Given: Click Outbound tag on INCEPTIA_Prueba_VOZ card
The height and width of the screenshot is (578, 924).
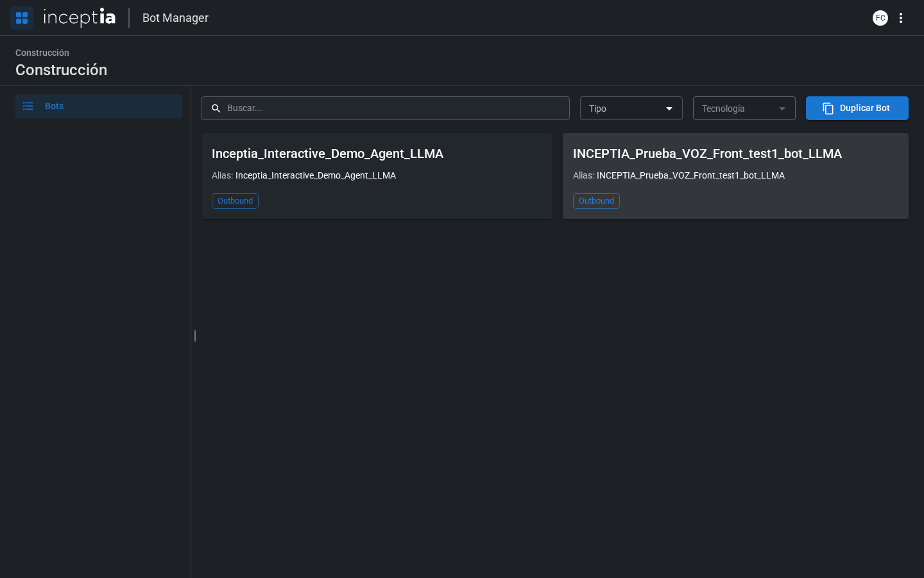Looking at the screenshot, I should (596, 201).
